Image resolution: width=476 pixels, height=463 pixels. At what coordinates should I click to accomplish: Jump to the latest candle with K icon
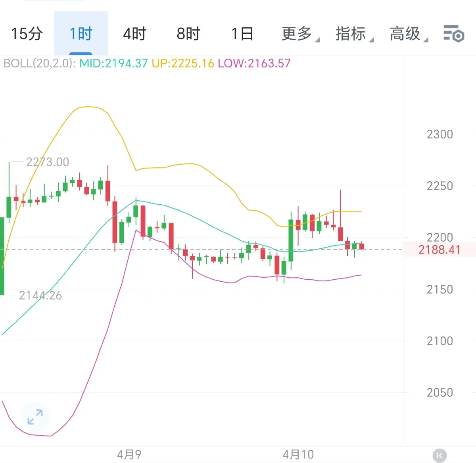point(440,455)
